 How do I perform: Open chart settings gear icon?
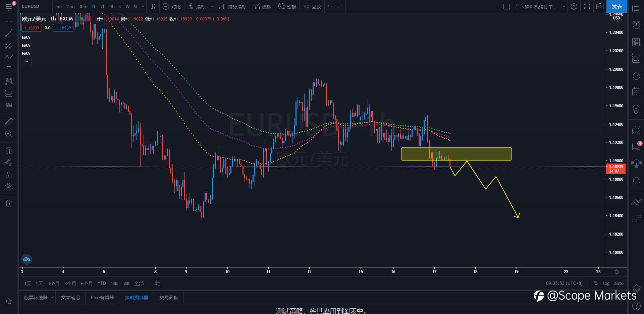(574, 6)
